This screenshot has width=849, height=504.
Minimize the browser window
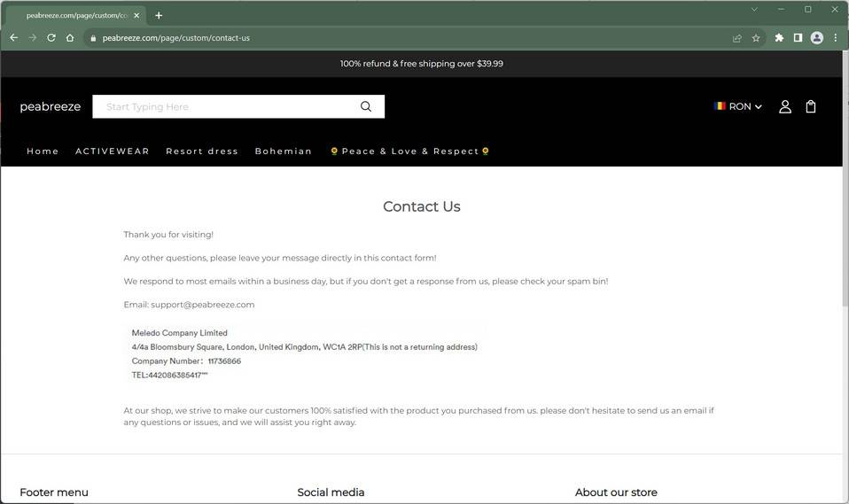click(781, 9)
